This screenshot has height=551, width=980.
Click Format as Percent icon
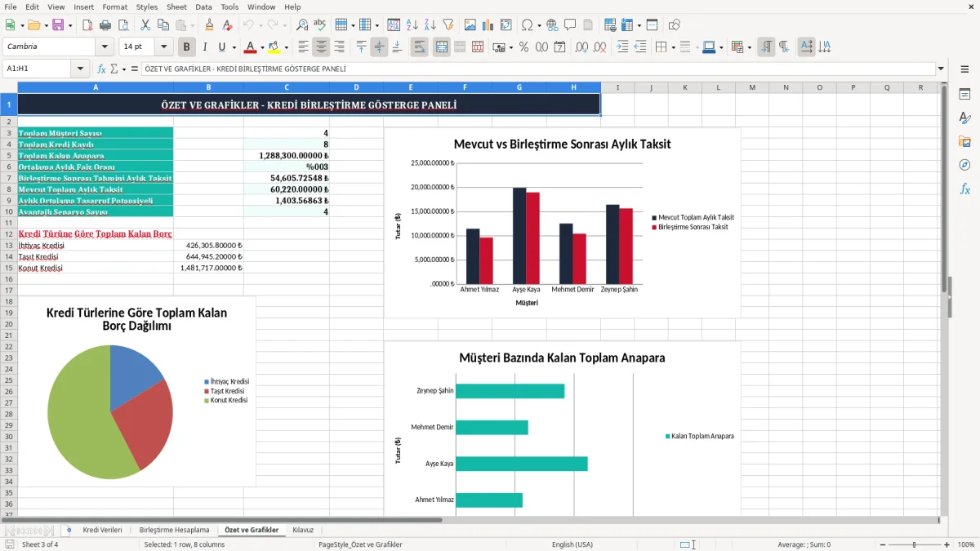(523, 47)
